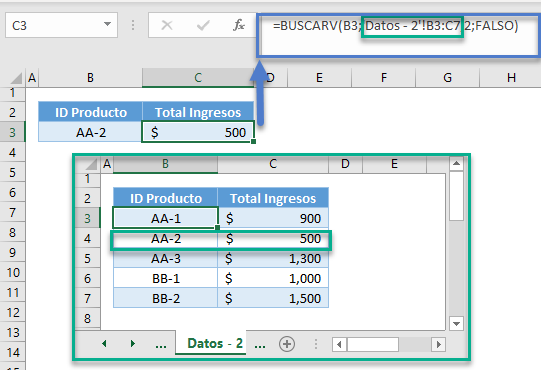The height and width of the screenshot is (370, 541).
Task: Select column B header in the outer sheet
Action: 90,78
